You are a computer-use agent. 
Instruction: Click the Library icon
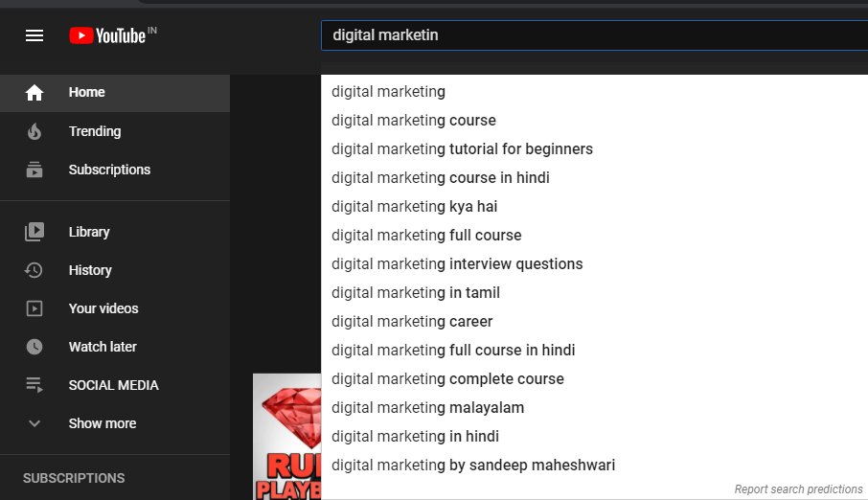pos(34,232)
